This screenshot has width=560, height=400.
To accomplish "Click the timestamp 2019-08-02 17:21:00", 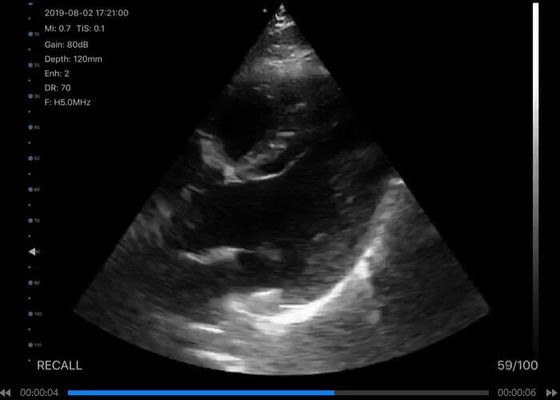I will click(86, 13).
